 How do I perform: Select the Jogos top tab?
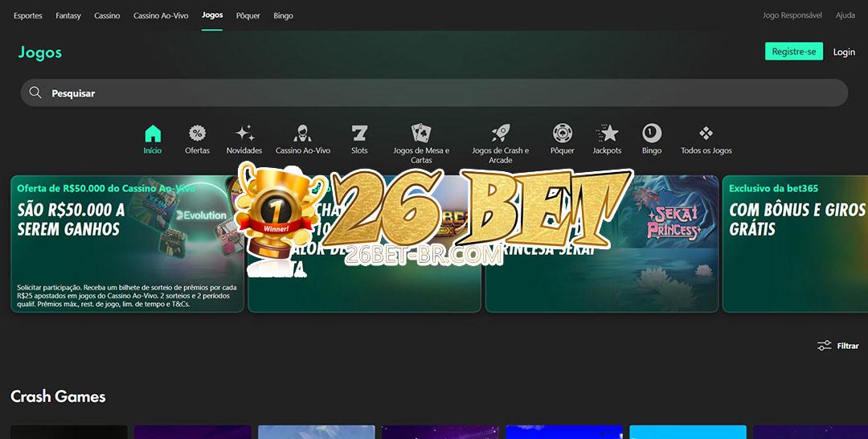(212, 15)
